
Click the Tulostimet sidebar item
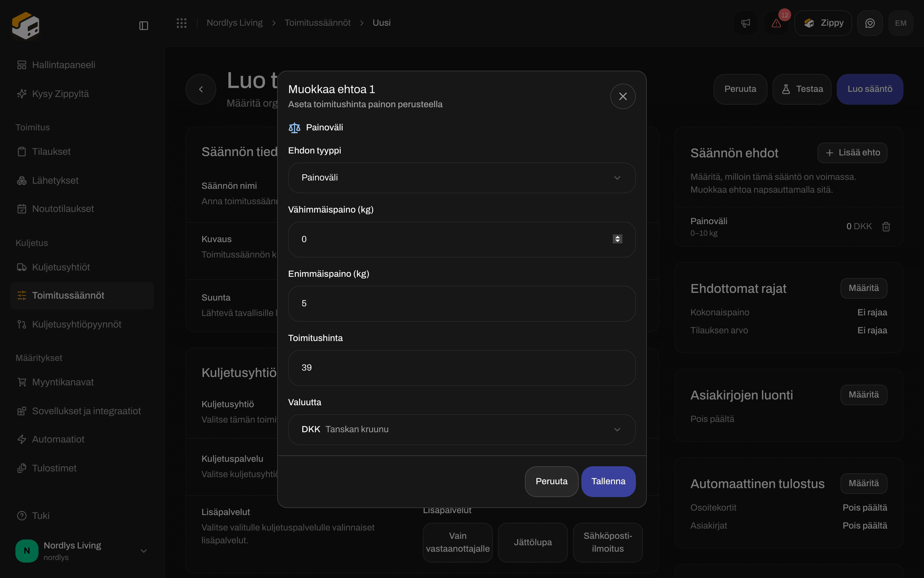click(82, 468)
